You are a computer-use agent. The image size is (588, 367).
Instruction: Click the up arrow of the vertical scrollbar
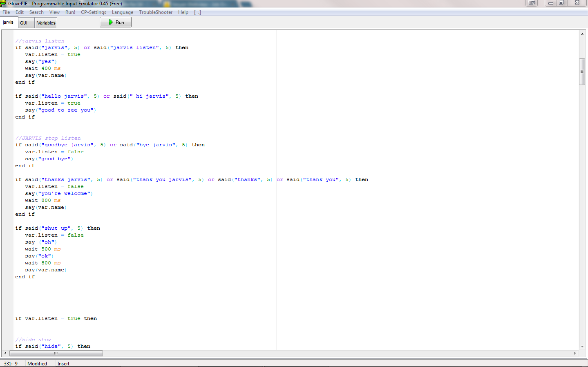[x=583, y=34]
